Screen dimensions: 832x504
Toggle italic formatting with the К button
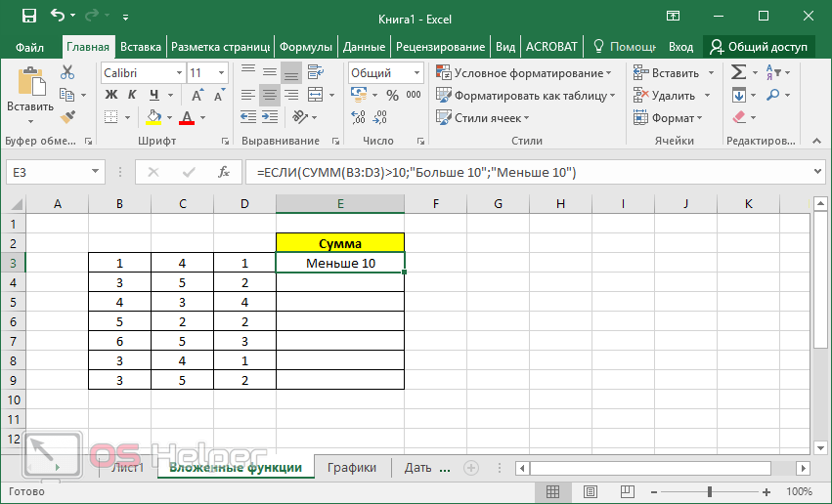[130, 96]
